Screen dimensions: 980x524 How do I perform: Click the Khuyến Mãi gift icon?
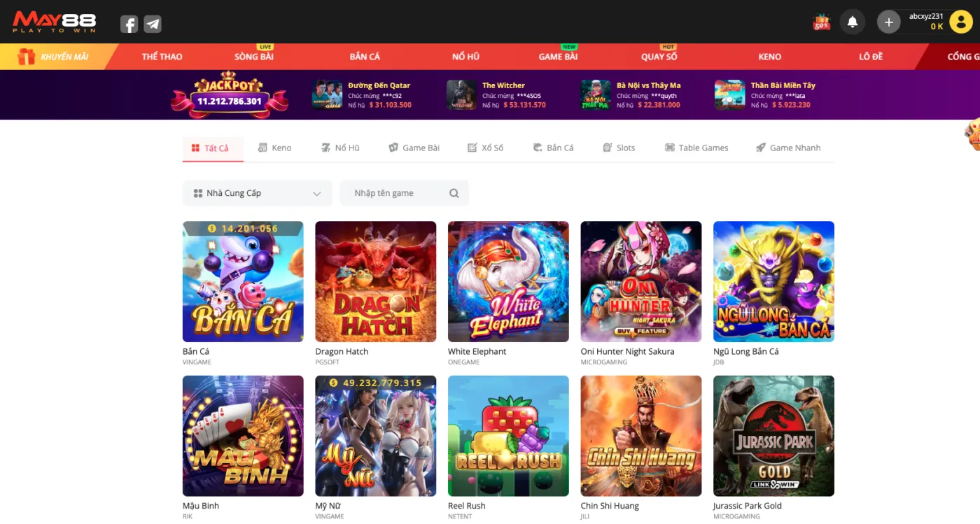[26, 57]
